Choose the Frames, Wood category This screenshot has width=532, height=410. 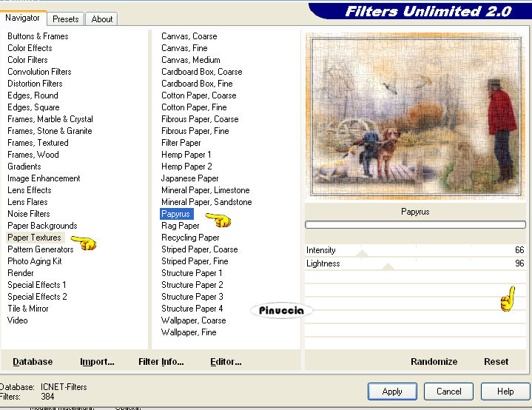[33, 155]
